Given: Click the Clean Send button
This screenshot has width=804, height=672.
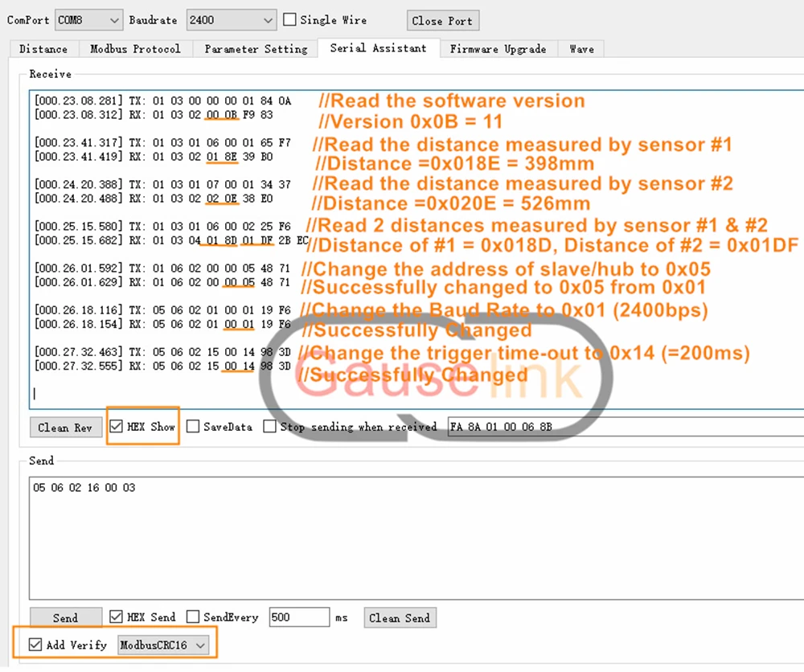Looking at the screenshot, I should click(x=400, y=617).
